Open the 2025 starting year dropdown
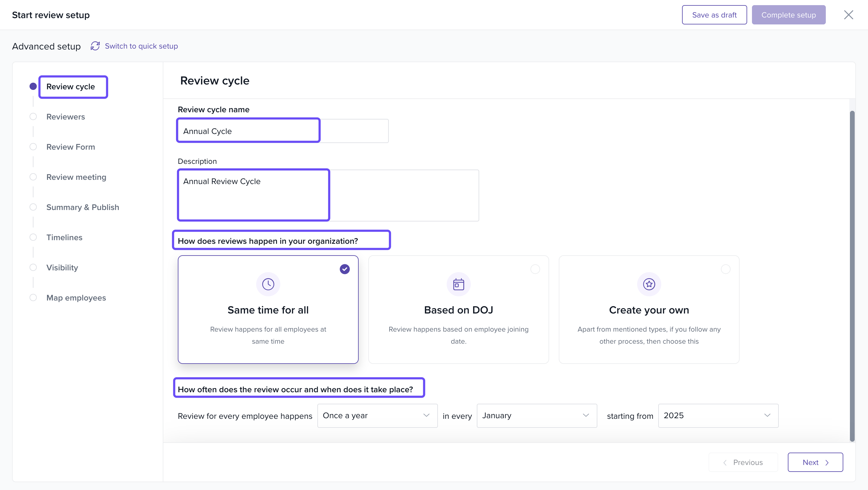 click(718, 415)
